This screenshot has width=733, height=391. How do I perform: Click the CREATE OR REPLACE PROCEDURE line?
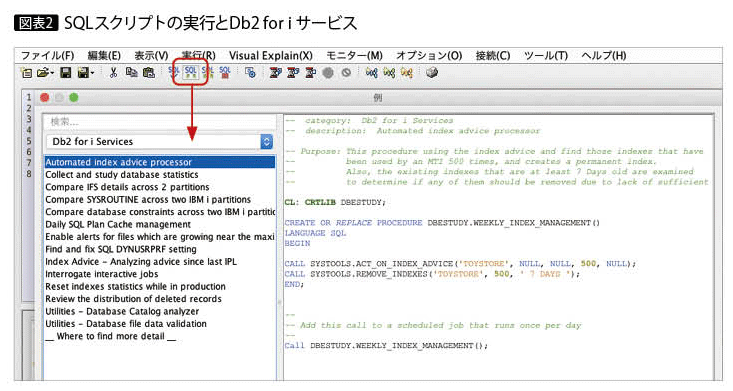tap(442, 223)
